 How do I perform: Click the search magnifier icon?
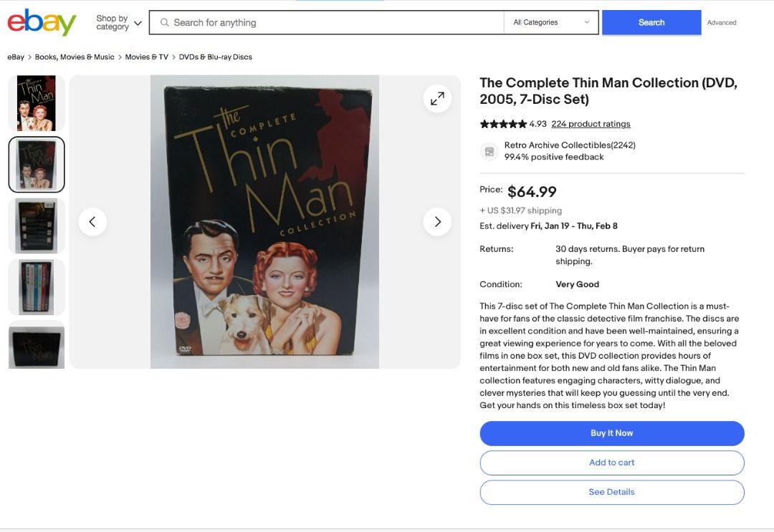click(165, 22)
